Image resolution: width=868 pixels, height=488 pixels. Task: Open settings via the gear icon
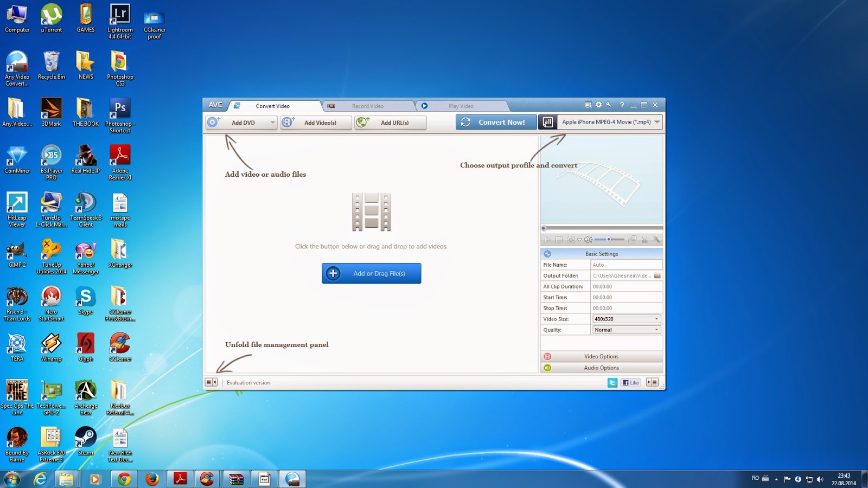point(598,105)
